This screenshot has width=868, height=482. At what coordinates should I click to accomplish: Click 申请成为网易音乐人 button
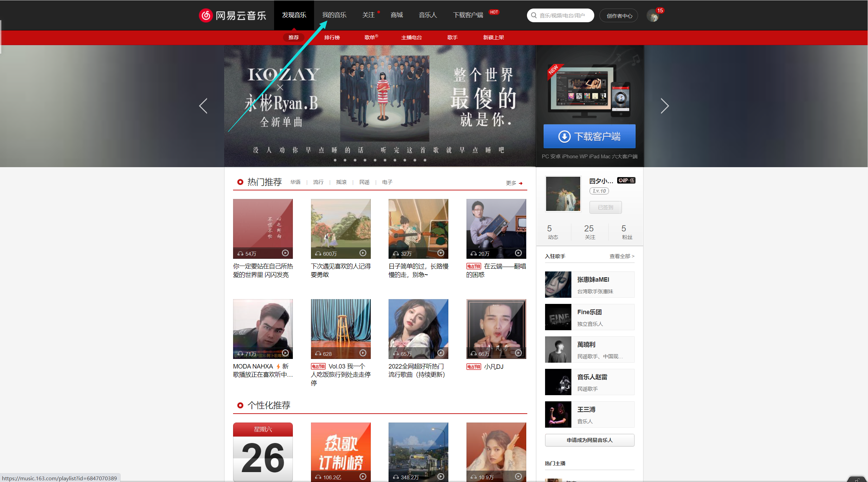point(589,440)
